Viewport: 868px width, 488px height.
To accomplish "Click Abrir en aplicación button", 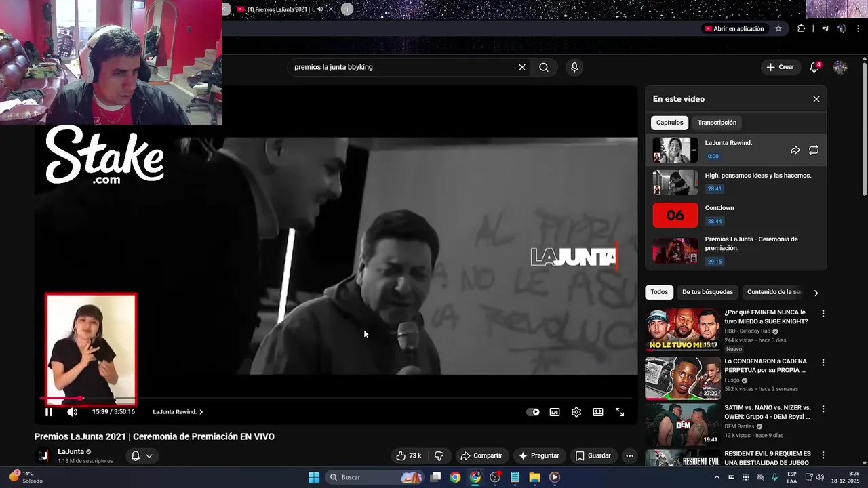I will 734,28.
